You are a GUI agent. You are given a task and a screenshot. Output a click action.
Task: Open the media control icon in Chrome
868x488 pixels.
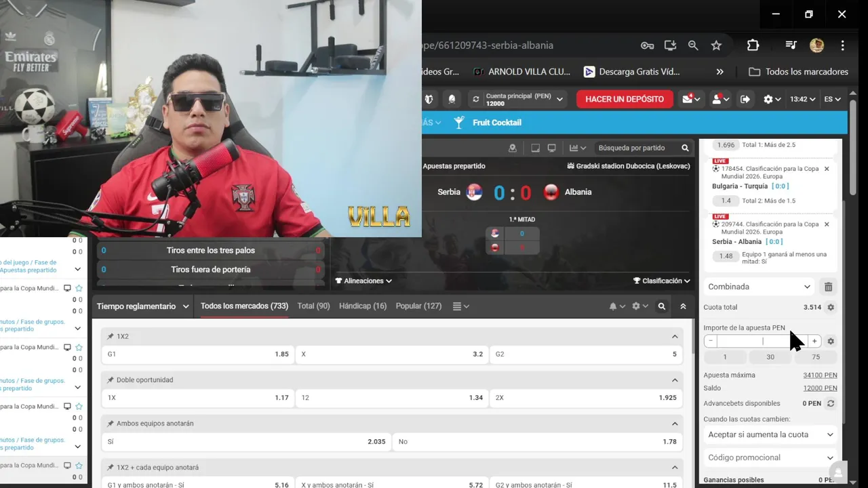tap(791, 45)
